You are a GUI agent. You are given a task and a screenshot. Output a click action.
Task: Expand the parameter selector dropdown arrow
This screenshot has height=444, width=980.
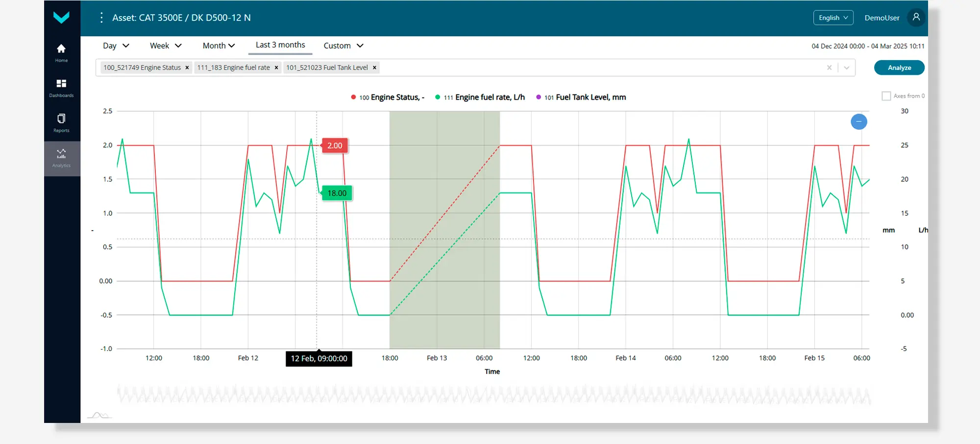(x=846, y=68)
